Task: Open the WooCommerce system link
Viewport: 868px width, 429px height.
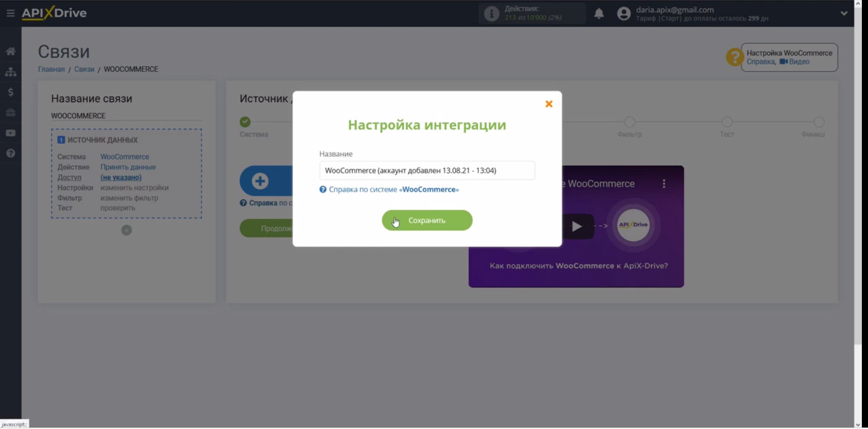Action: click(x=125, y=157)
